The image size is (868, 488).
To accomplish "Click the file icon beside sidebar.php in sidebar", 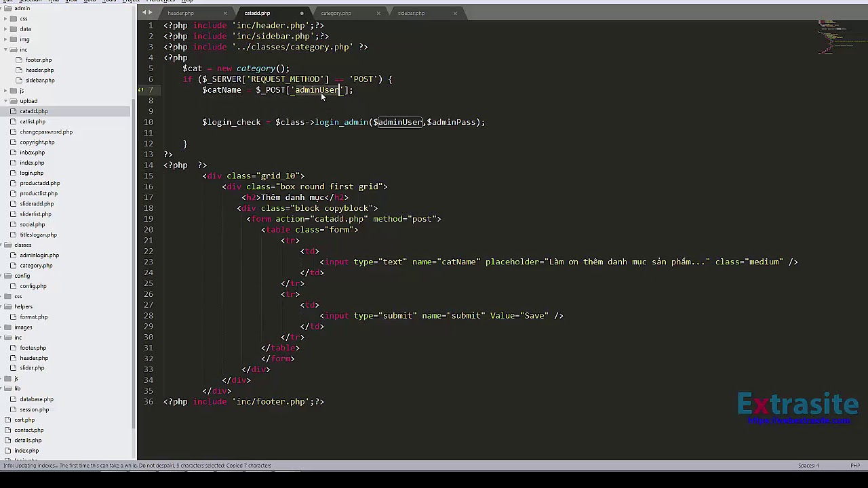I will point(19,80).
